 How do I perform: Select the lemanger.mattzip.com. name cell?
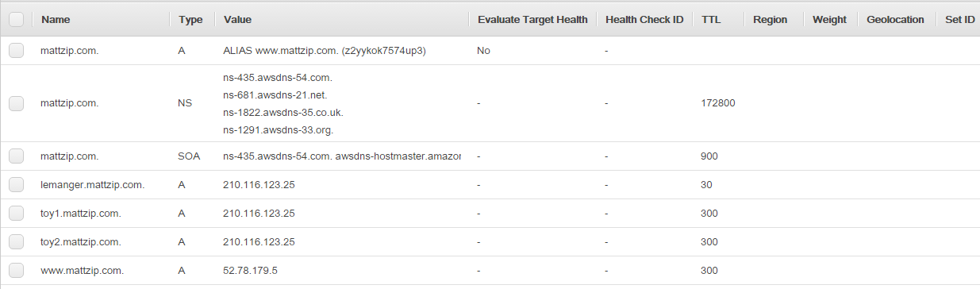click(93, 185)
